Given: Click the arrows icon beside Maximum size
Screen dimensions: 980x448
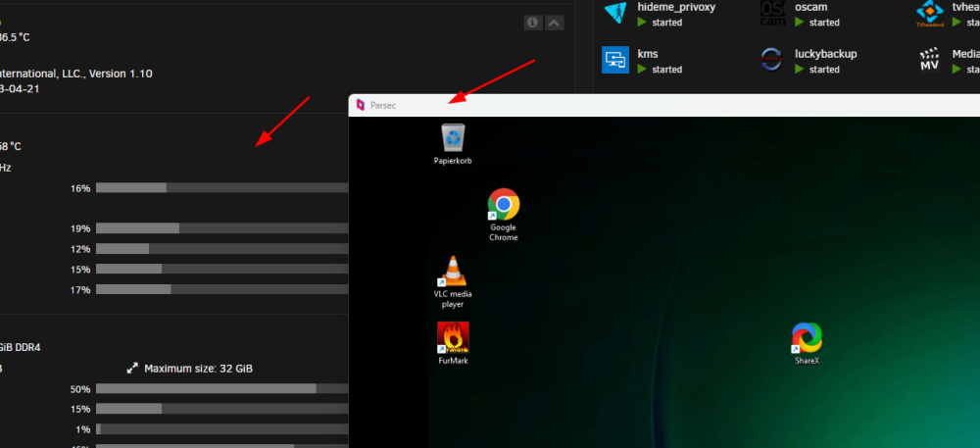Looking at the screenshot, I should 132,369.
